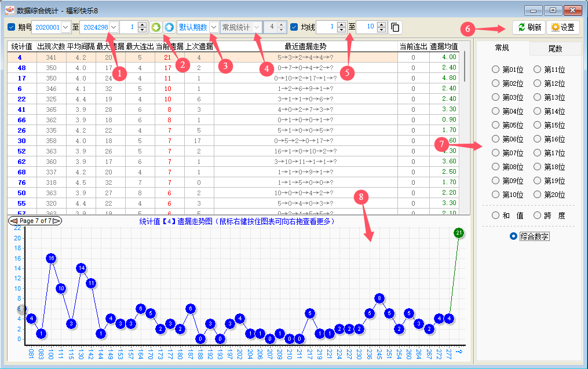
Task: Increase the spinner showing value 4
Action: click(x=282, y=24)
